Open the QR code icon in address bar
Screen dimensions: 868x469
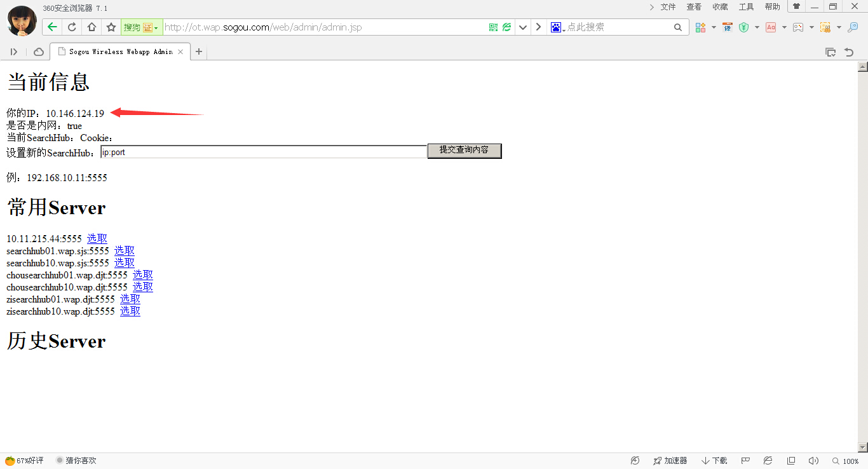(x=494, y=27)
